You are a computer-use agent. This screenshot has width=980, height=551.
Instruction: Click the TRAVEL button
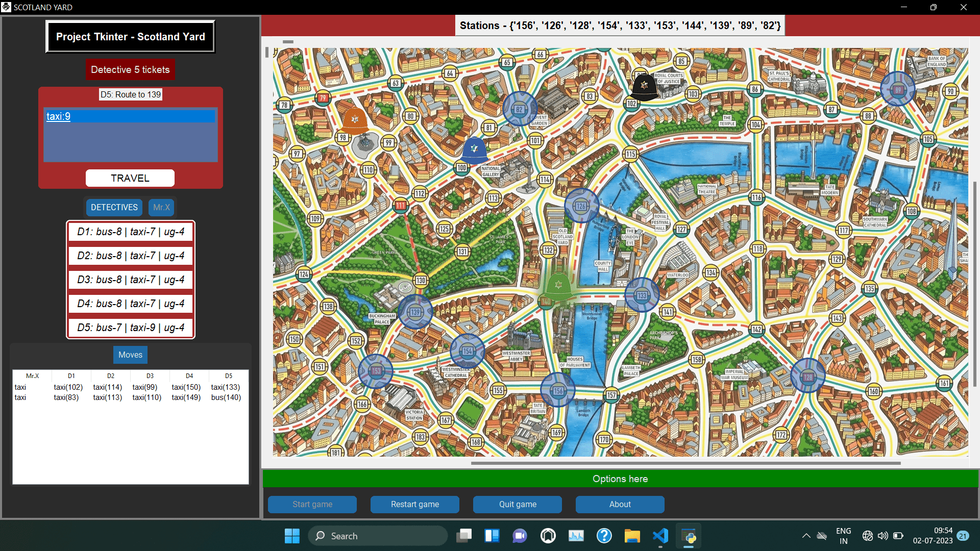pos(130,178)
